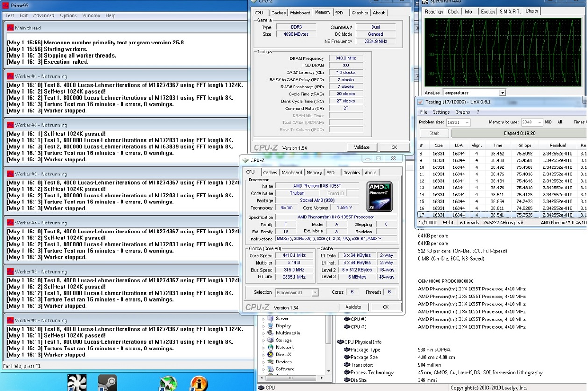
Task: Click the AMD Phenom II logo in CPU-Z
Action: tap(380, 196)
